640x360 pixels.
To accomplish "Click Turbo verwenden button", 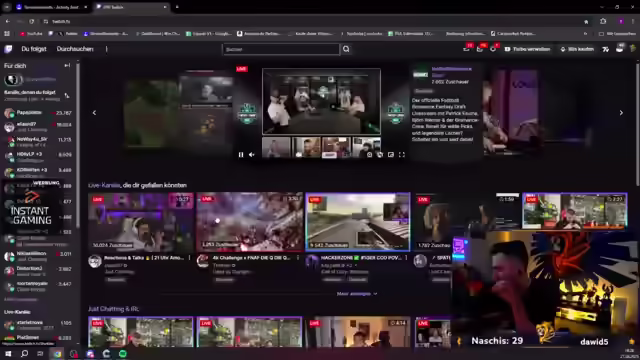I will click(x=527, y=49).
